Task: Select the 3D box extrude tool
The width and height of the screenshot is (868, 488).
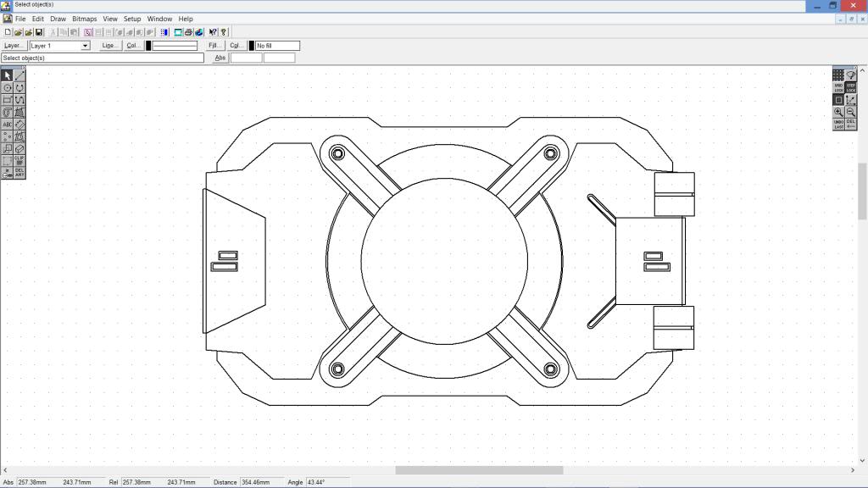Action: (19, 149)
